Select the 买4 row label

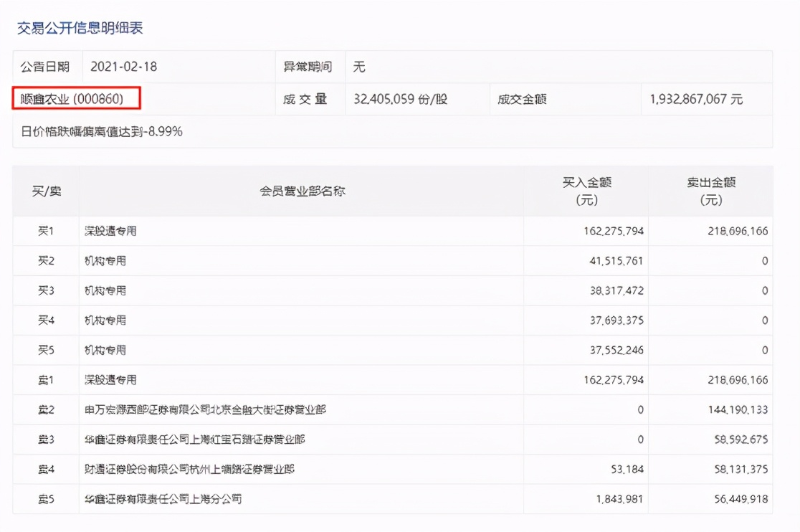coord(46,320)
